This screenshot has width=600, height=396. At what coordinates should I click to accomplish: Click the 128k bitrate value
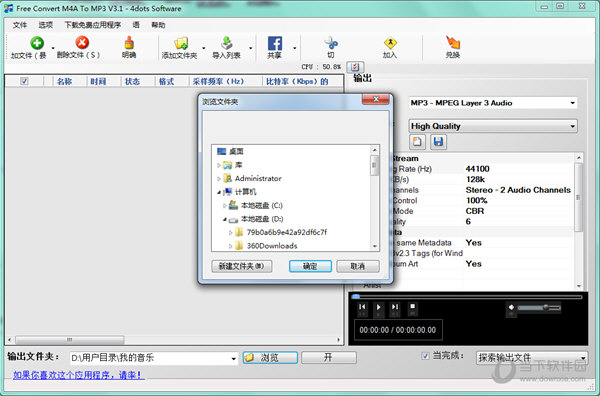475,179
